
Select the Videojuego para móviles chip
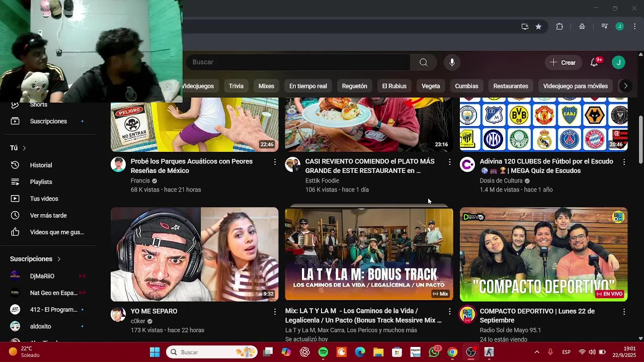[576, 86]
